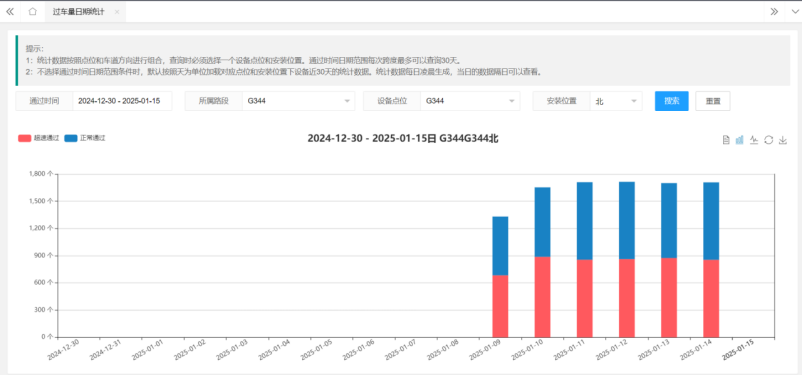Open 通过时间 date range field

[122, 101]
